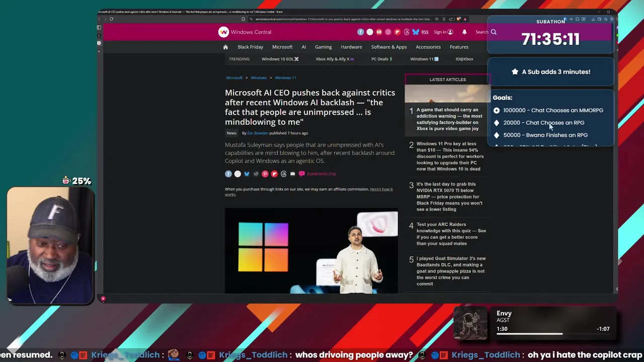Open the Features navigation item
This screenshot has width=644, height=362.
click(x=459, y=47)
